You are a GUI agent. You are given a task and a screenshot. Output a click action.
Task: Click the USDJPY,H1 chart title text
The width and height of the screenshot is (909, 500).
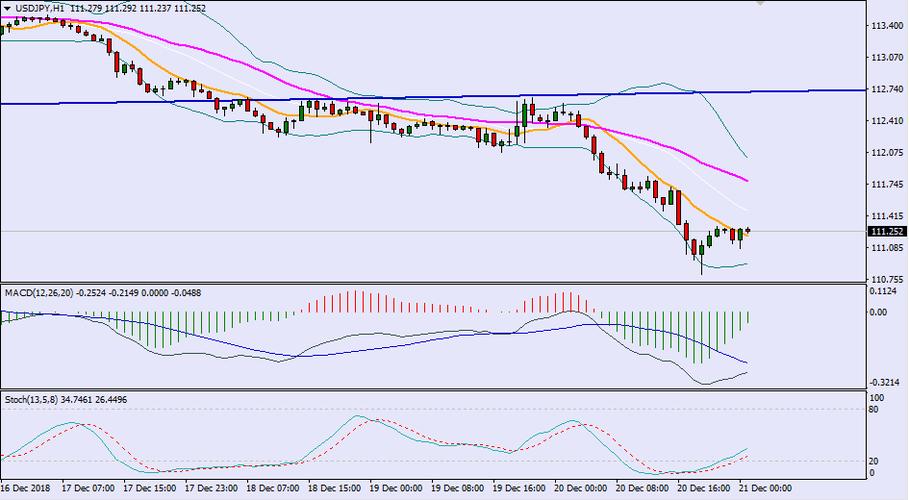coord(40,8)
